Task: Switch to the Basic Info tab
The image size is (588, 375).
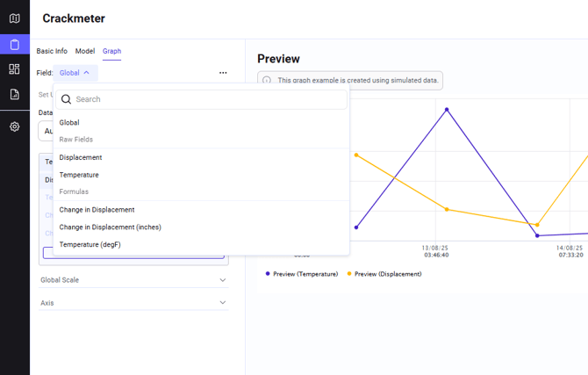Action: tap(52, 51)
